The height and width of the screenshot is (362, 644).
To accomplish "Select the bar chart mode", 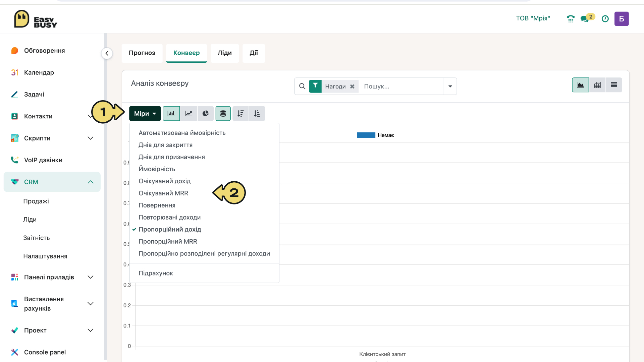I will pos(171,114).
